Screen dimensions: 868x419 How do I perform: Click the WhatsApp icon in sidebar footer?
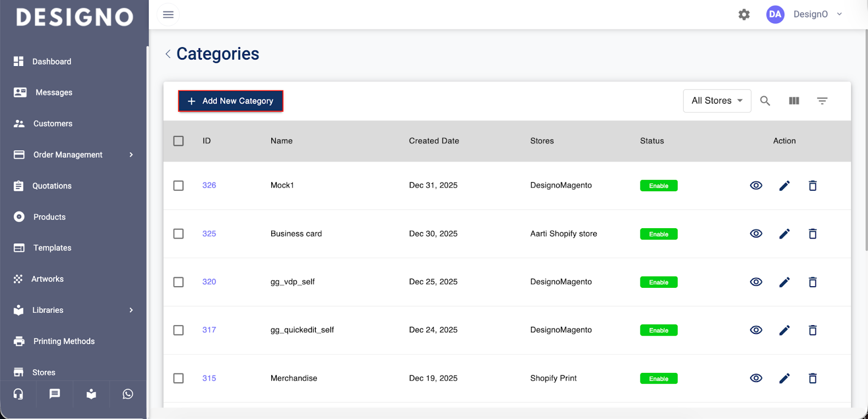pyautogui.click(x=128, y=394)
